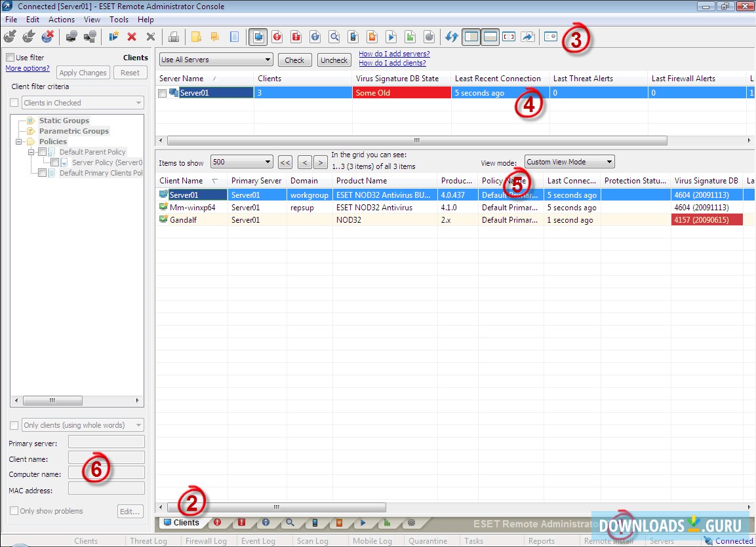
Task: Click the print icon in the toolbar
Action: [x=174, y=37]
